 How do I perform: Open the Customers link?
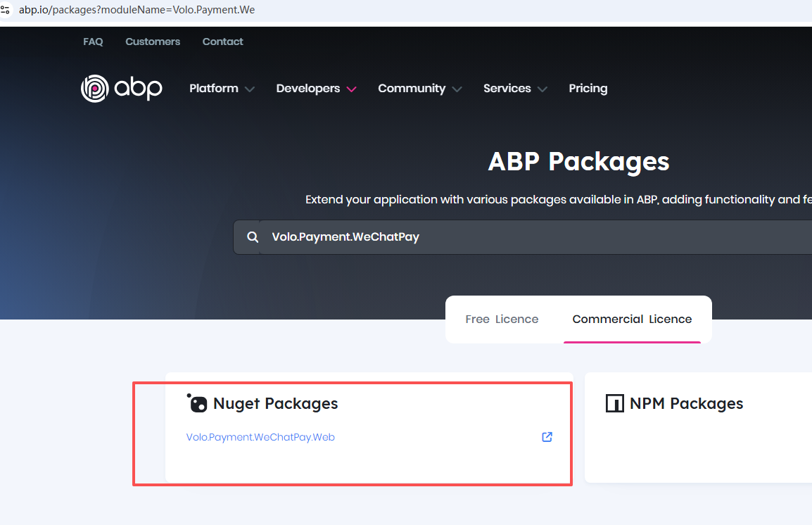[153, 42]
